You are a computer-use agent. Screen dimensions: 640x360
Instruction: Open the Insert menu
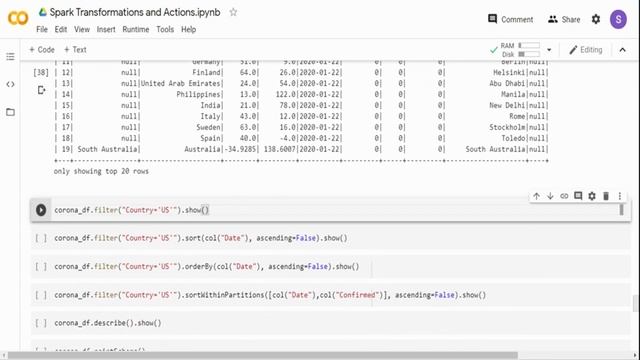click(x=106, y=29)
